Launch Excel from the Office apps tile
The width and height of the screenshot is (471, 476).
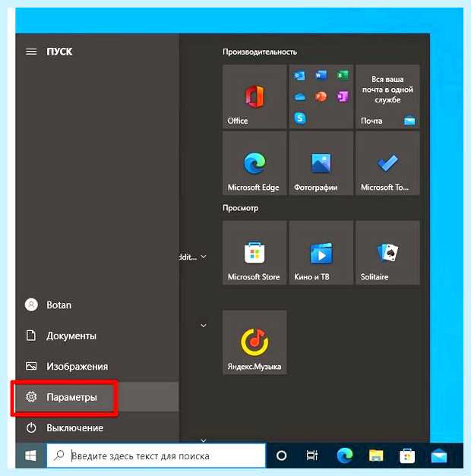(x=343, y=75)
